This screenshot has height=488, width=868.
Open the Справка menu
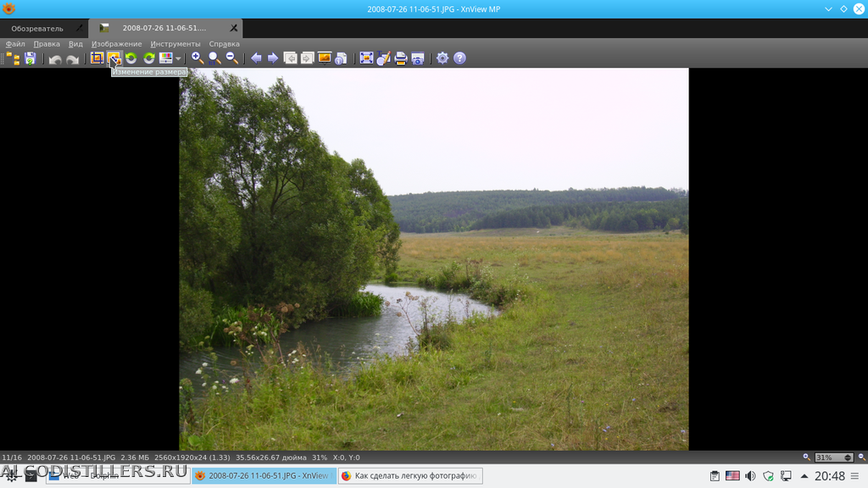tap(224, 44)
